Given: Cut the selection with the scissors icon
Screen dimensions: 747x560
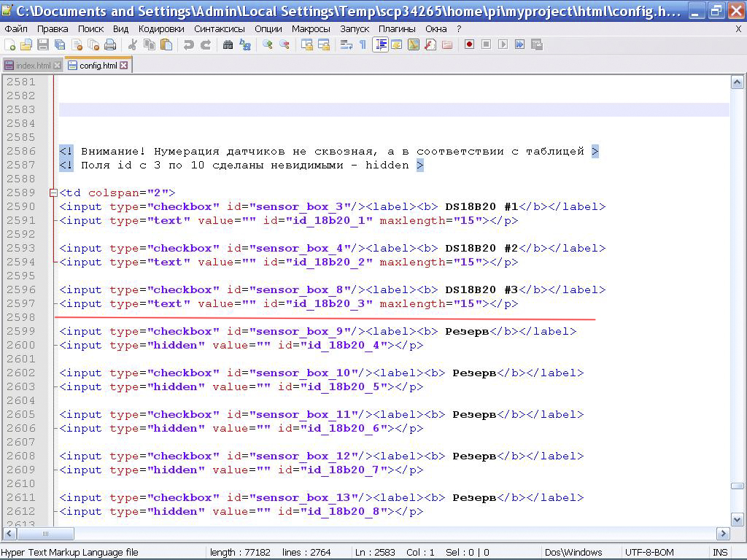Looking at the screenshot, I should coord(133,44).
